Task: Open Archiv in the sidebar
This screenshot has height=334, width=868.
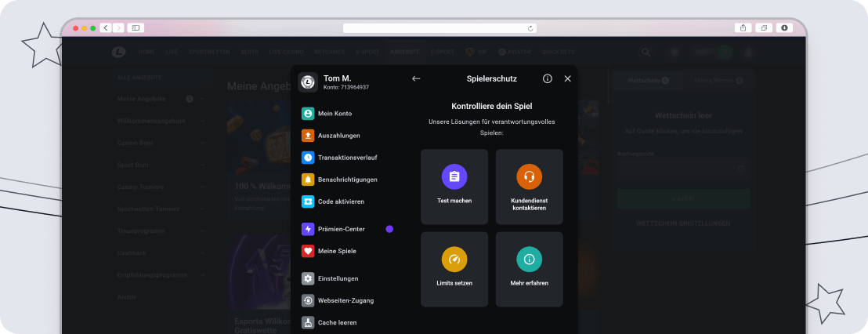Action: (x=126, y=297)
